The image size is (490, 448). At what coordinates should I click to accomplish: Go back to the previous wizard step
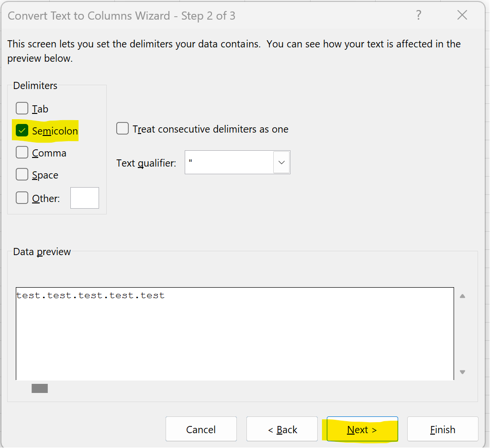point(282,429)
